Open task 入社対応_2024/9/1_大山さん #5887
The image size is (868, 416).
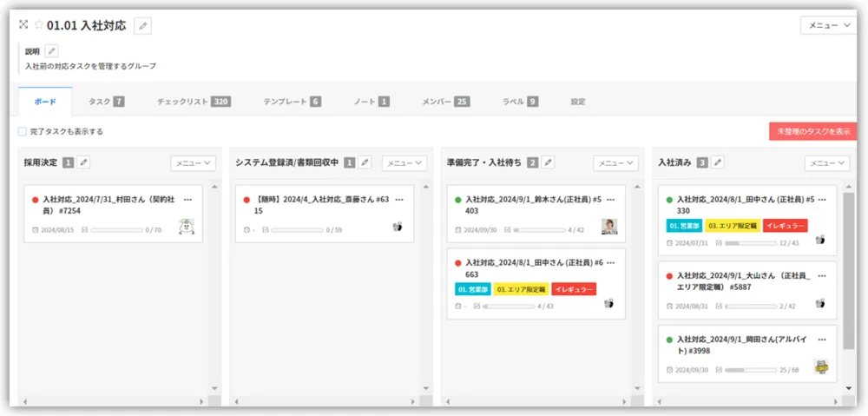pos(744,281)
